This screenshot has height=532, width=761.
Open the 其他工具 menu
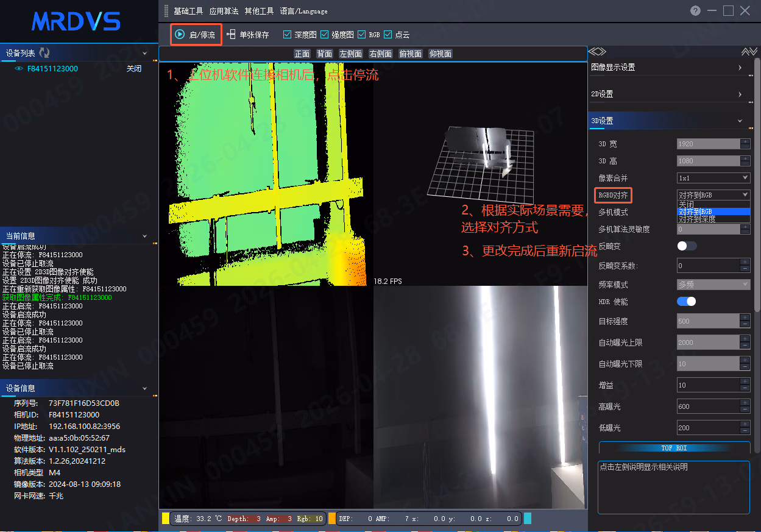point(259,11)
